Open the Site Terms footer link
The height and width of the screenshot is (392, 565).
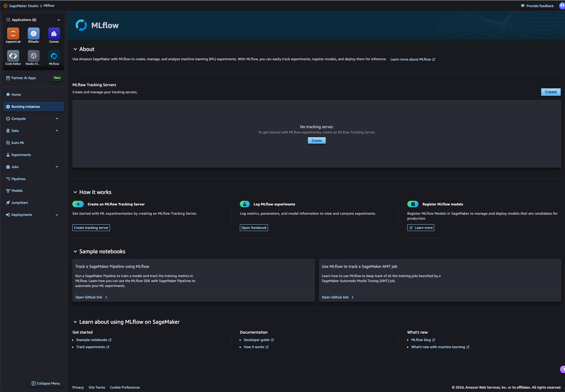[97, 387]
